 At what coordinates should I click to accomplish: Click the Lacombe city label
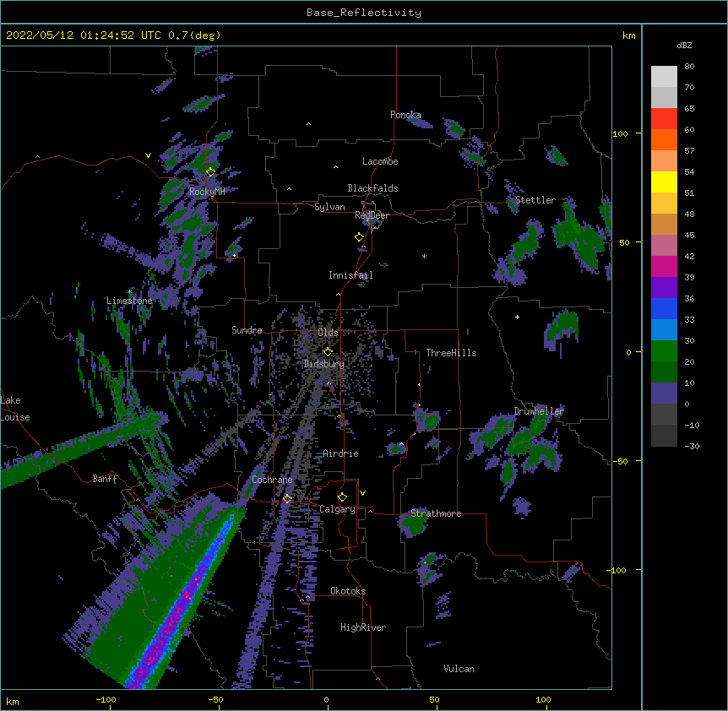click(x=380, y=161)
